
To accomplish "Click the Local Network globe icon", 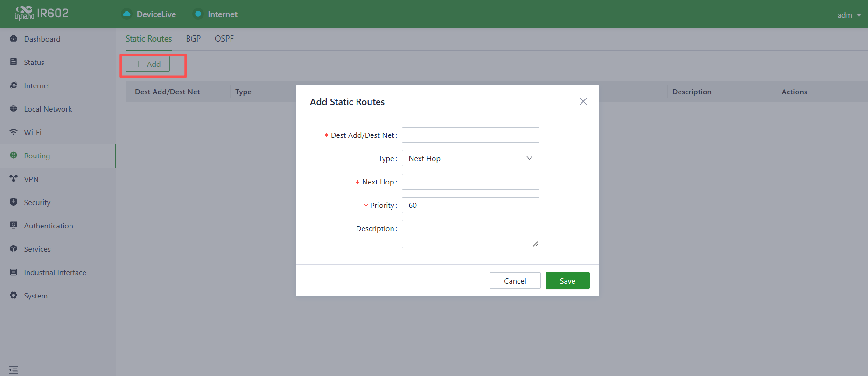I will click(x=14, y=109).
